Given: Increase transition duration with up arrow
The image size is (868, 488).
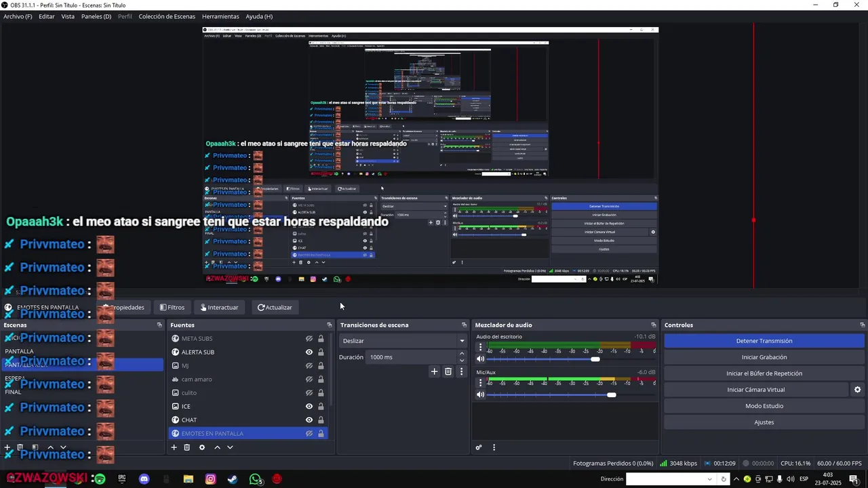Looking at the screenshot, I should [462, 354].
